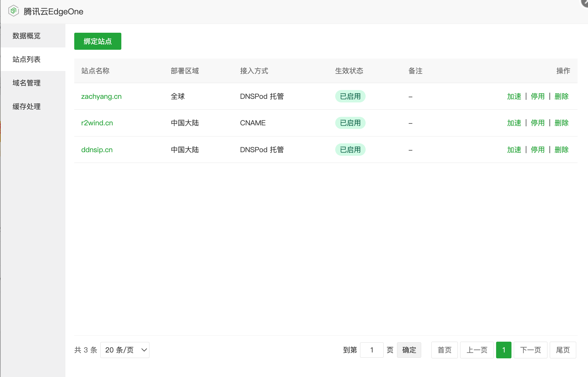Select 站点列表 in the sidebar
Viewport: 588px width, 377px height.
[x=26, y=59]
